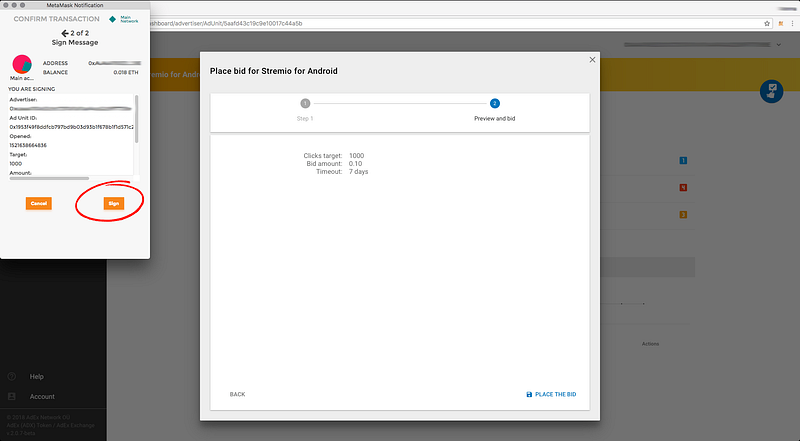Screen dimensions: 800x441
Task: Click the blue round floating action button
Action: 771,91
